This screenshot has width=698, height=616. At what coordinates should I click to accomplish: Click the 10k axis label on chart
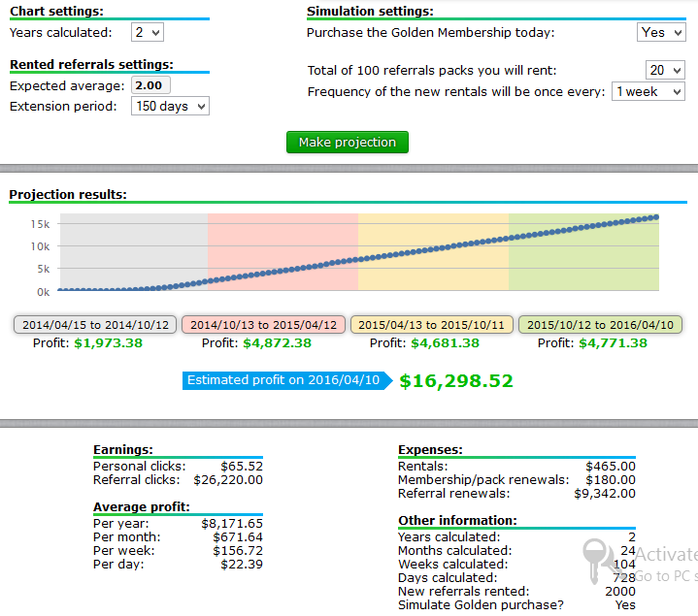click(x=40, y=246)
